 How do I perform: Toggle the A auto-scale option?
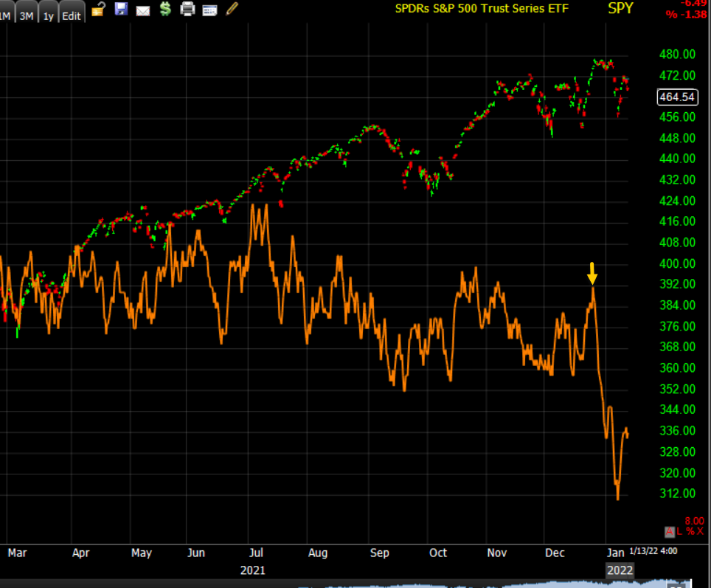(669, 532)
